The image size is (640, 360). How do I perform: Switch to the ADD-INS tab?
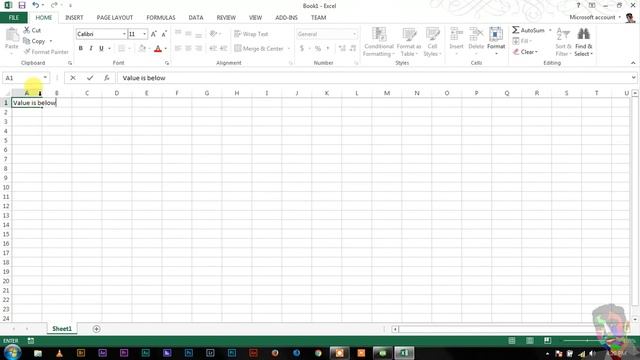click(286, 18)
